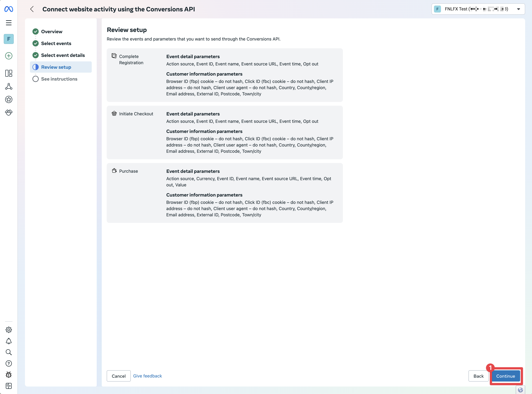Click the Meta logo icon
The image size is (532, 394).
pyautogui.click(x=9, y=9)
